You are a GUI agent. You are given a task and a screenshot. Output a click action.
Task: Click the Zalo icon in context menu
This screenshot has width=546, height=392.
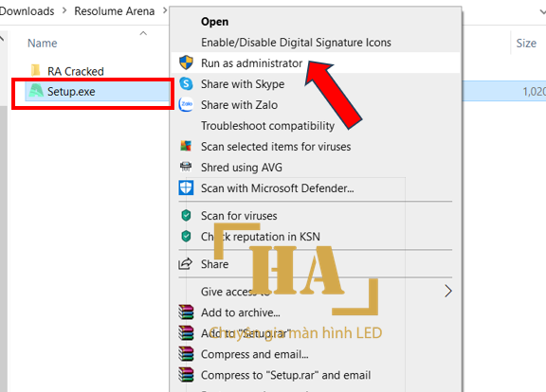(x=186, y=104)
